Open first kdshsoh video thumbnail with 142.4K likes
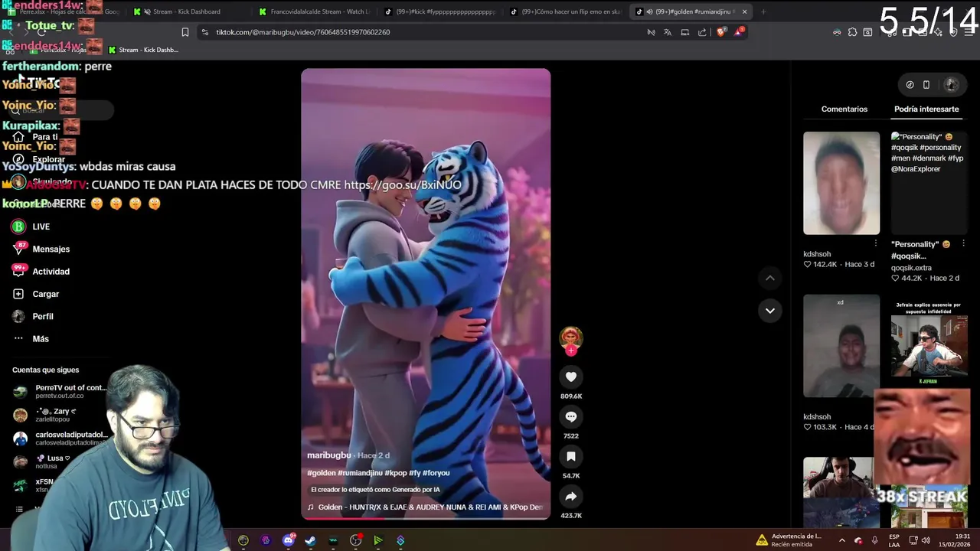Viewport: 980px width, 551px height. tap(841, 183)
